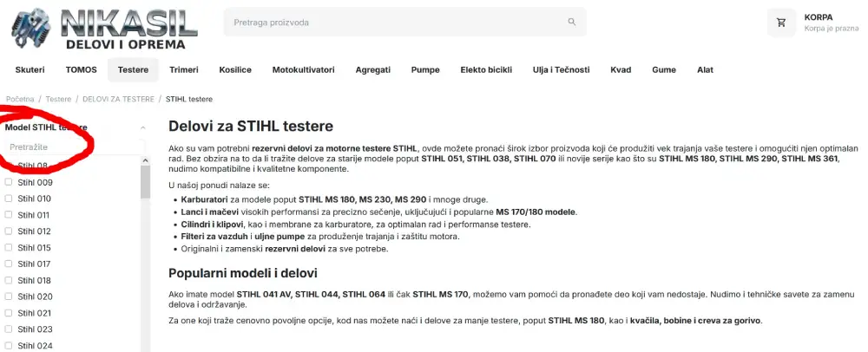Viewport: 868px width, 352px height.
Task: Open the Testere menu
Action: (133, 69)
